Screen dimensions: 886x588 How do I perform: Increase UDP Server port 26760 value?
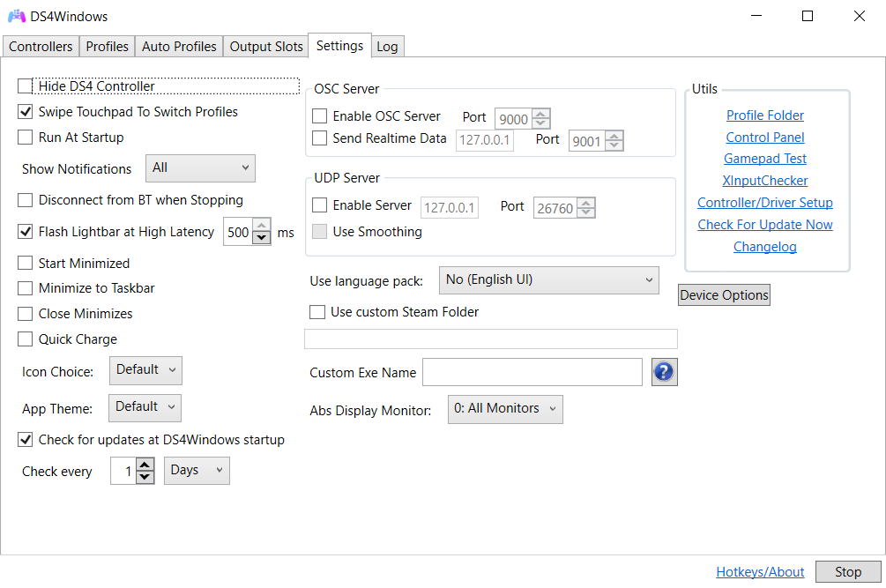click(586, 204)
